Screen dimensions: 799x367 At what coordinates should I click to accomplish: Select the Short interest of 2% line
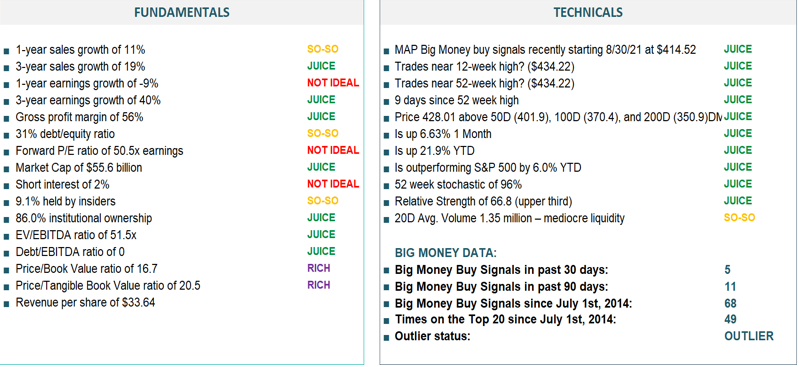(x=63, y=185)
